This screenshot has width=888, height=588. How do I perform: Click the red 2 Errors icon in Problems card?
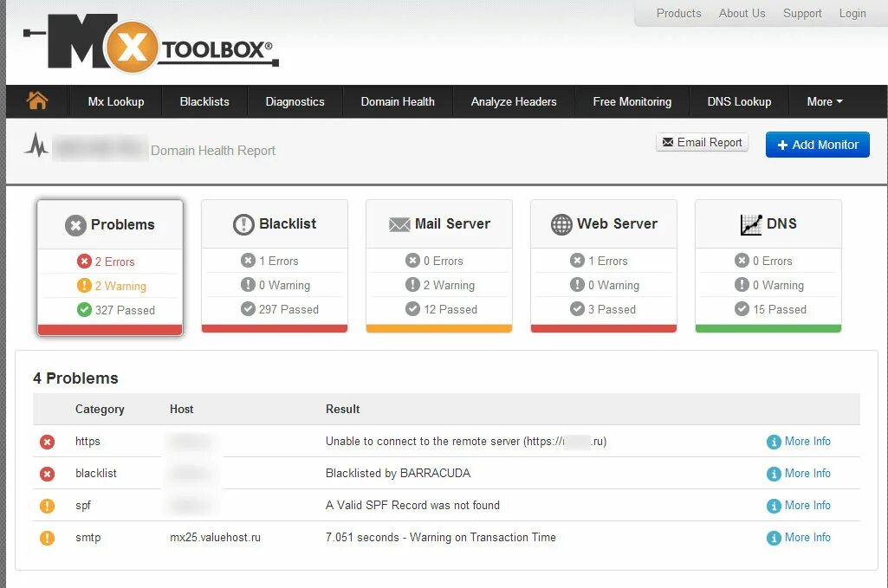(x=84, y=261)
